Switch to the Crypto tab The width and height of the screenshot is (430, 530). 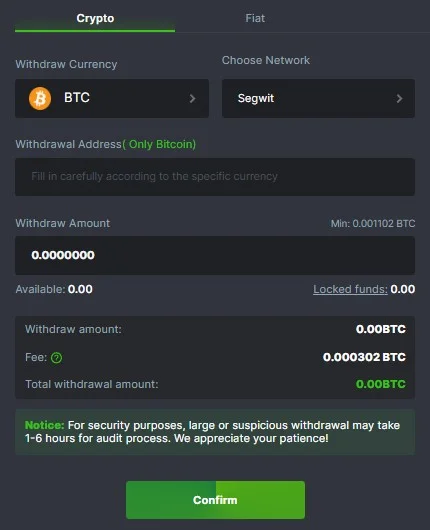95,18
